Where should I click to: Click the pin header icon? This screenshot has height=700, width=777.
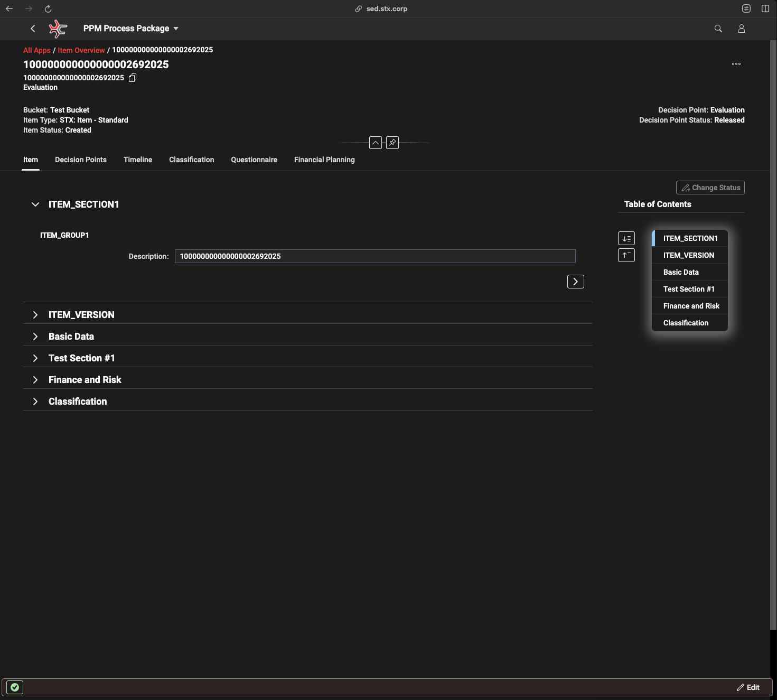pyautogui.click(x=392, y=143)
